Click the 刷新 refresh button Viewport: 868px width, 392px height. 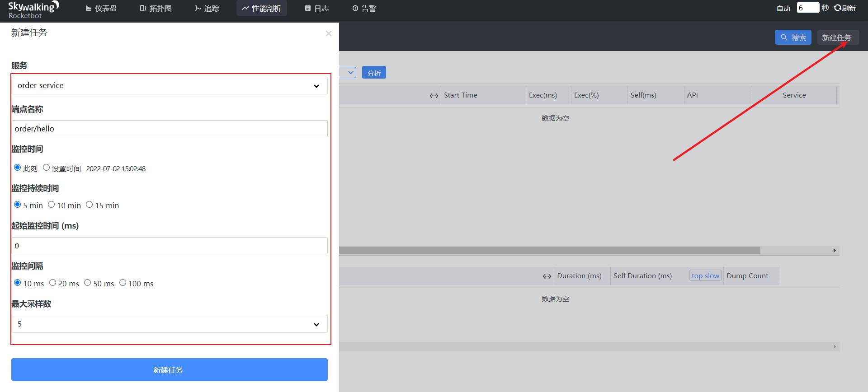[845, 8]
